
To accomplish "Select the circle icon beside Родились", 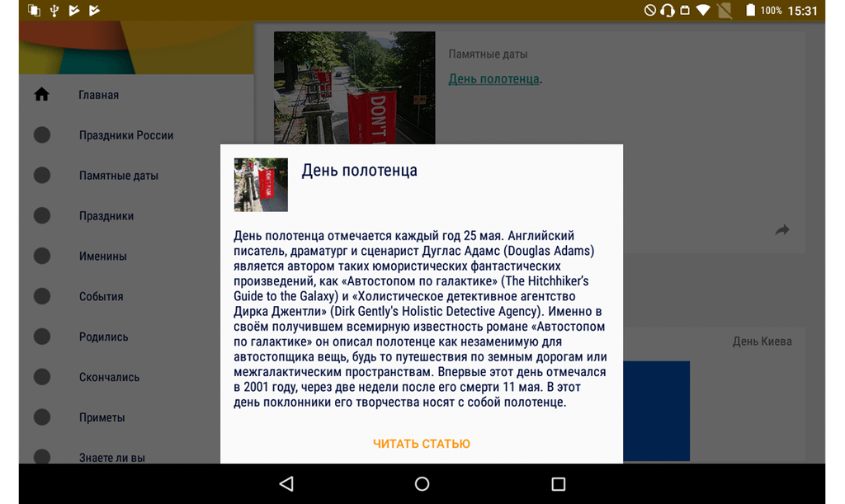I will pyautogui.click(x=42, y=337).
